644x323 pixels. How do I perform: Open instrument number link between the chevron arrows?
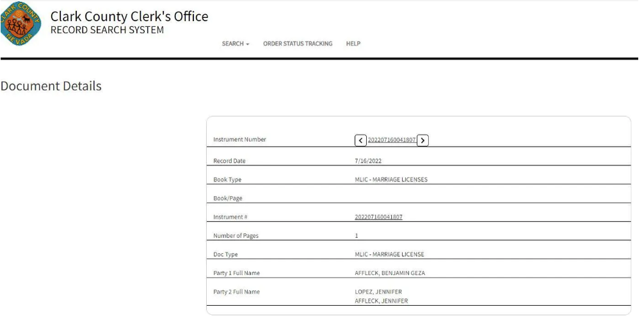392,140
